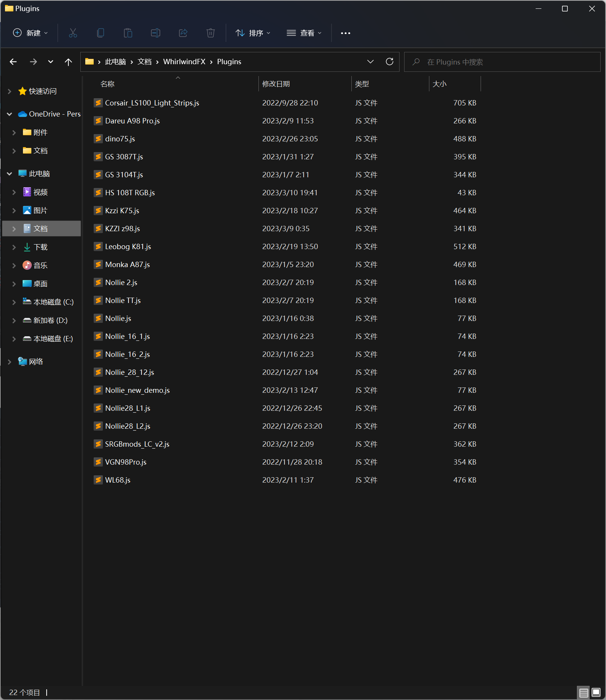Click the 快速访问 star icon

23,91
